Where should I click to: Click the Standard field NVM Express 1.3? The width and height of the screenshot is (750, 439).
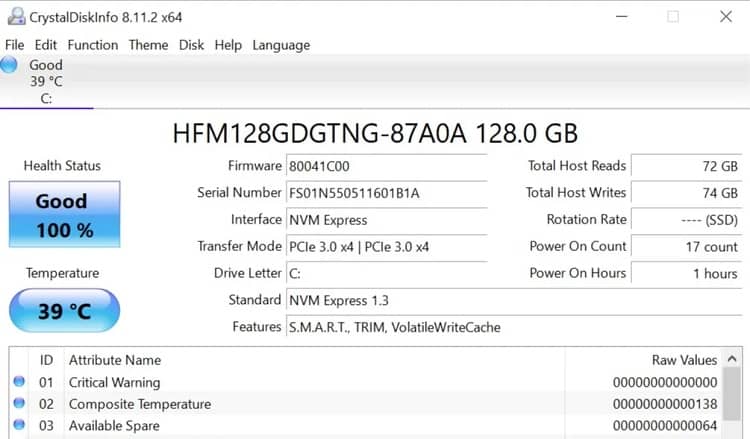coord(514,300)
